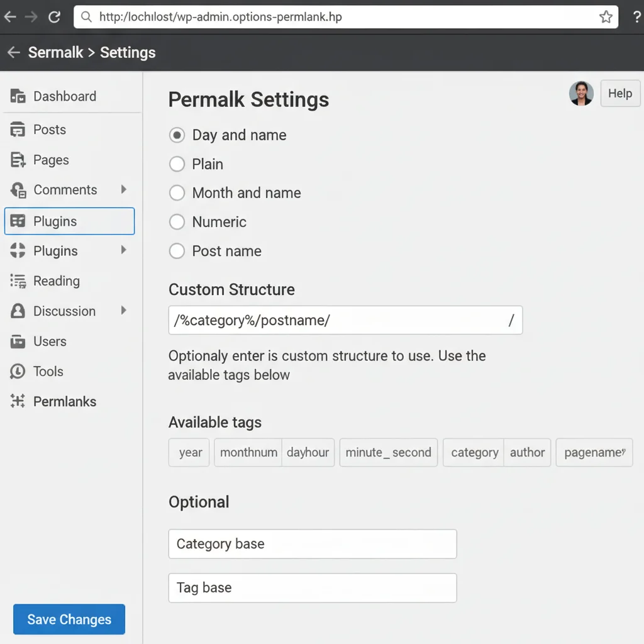Click the Tag base input field
Viewport: 644px width, 644px height.
click(313, 588)
